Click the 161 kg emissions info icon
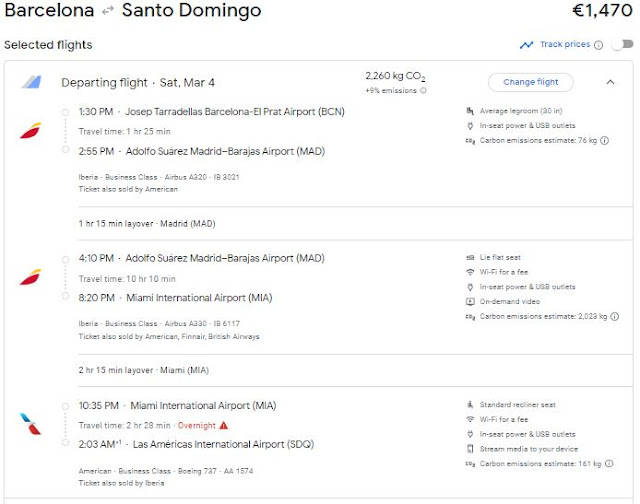Viewport: 640px width, 504px height. (x=609, y=465)
